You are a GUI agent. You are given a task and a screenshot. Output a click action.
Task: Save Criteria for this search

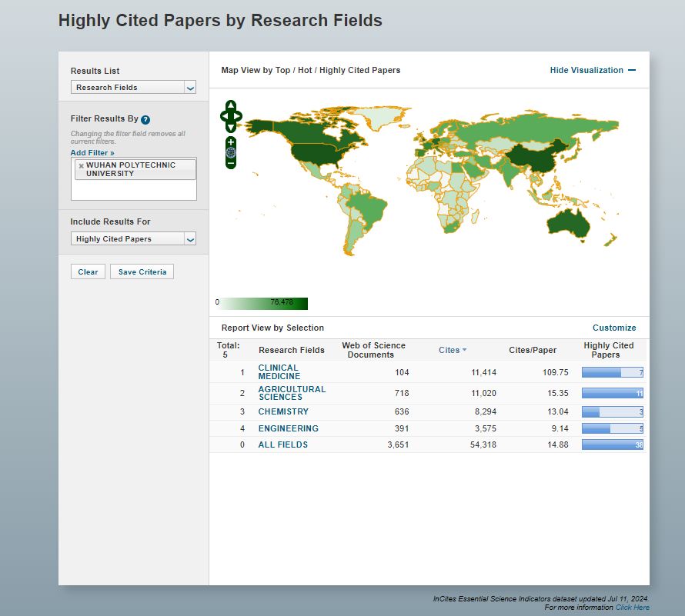coord(142,271)
